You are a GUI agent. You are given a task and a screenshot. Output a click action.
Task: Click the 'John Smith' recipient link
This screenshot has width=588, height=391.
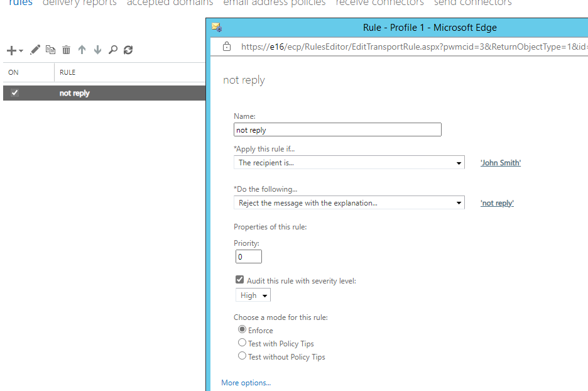(x=500, y=162)
